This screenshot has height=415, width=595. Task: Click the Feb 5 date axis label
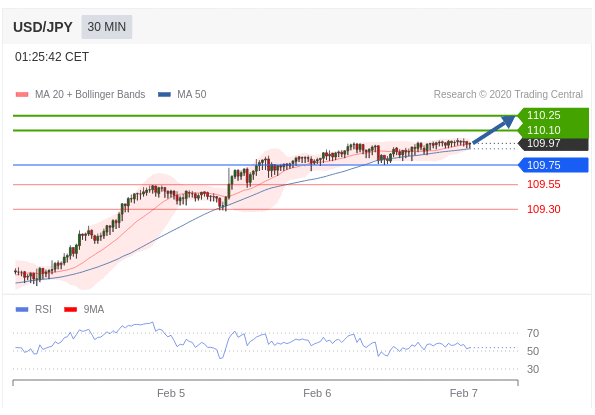pos(171,393)
